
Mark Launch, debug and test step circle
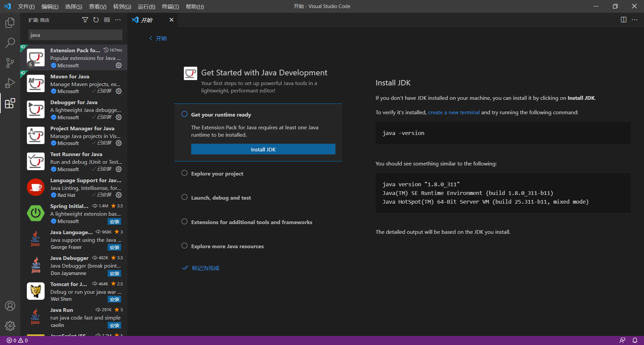[184, 197]
